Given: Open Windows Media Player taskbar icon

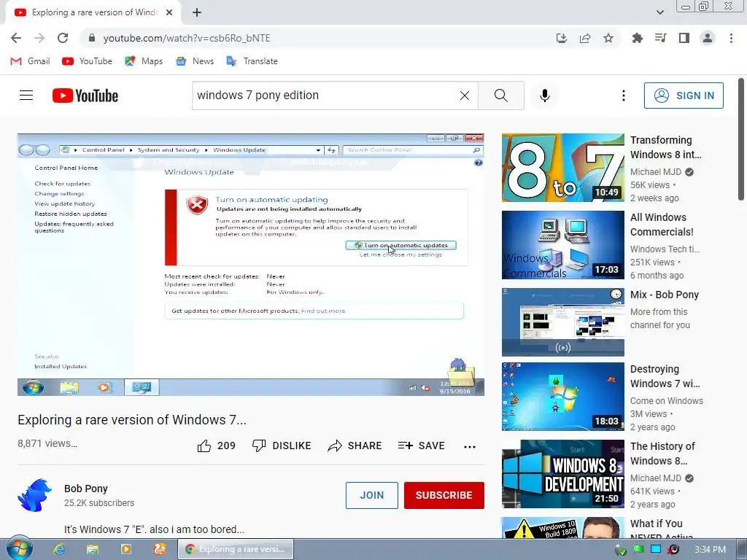Looking at the screenshot, I should coord(126,549).
